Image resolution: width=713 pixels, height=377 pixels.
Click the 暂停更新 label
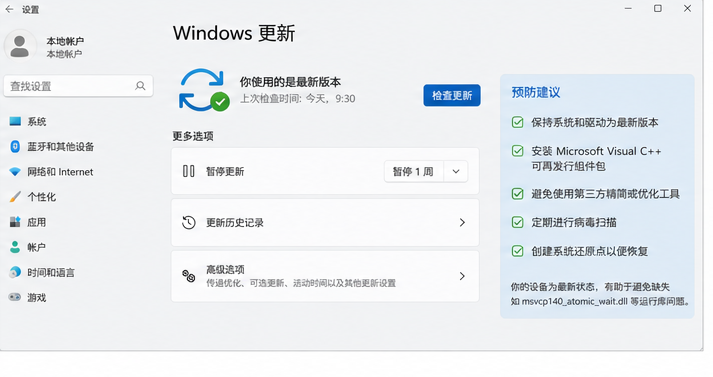(x=225, y=171)
